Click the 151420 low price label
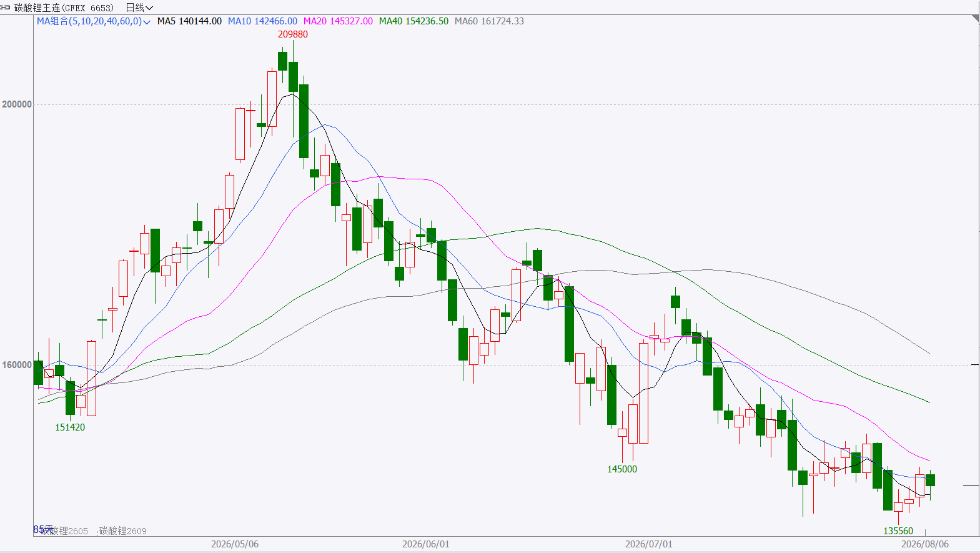This screenshot has height=553, width=980. point(70,427)
